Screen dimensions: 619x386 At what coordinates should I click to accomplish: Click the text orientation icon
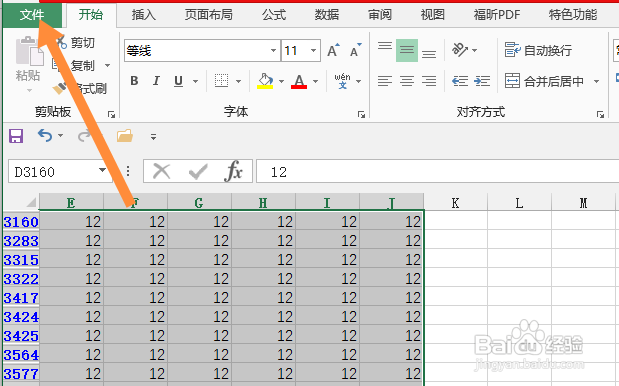coord(460,50)
